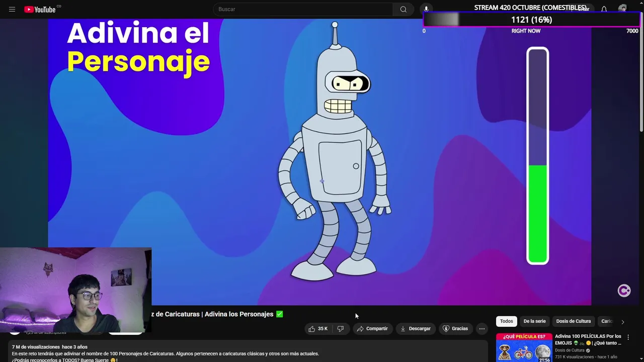This screenshot has width=644, height=362.
Task: Open the notifications bell
Action: (x=604, y=9)
